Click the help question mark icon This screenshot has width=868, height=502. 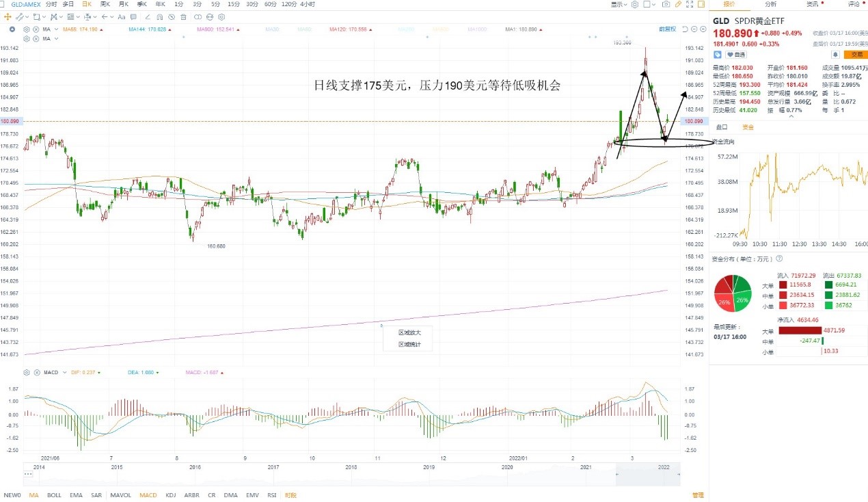[779, 259]
